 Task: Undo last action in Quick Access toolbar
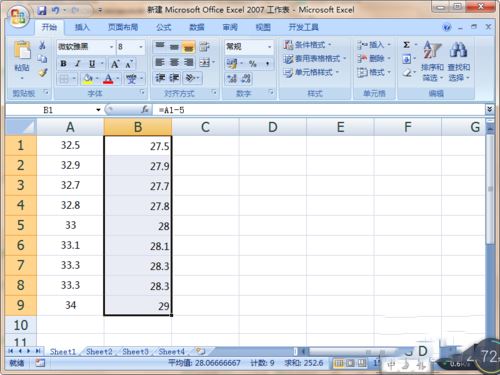click(55, 11)
